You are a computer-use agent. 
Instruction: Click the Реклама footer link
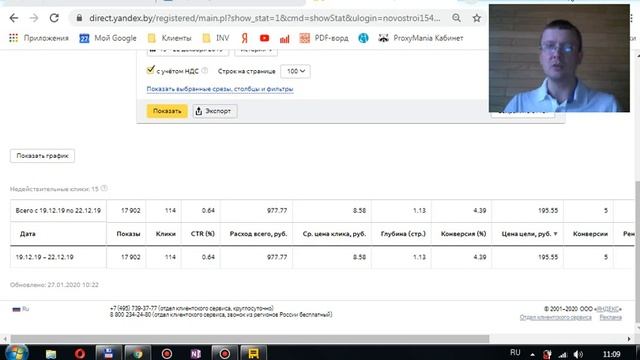click(611, 317)
